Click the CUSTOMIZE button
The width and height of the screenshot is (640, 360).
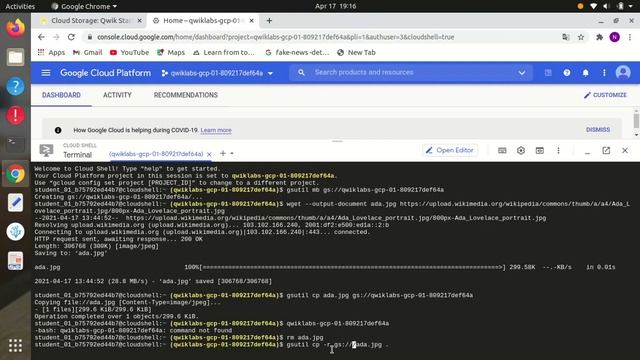coord(605,95)
